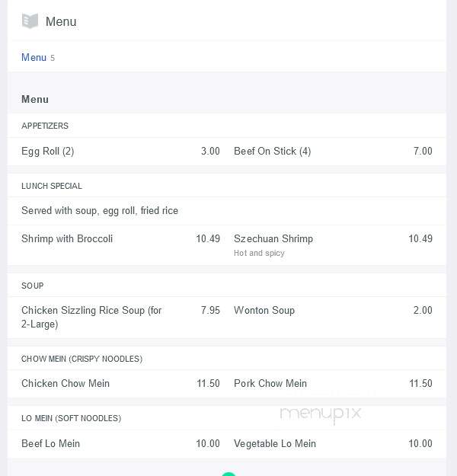Select the SOUP category heading
Screen dimensions: 457x476
tap(33, 286)
